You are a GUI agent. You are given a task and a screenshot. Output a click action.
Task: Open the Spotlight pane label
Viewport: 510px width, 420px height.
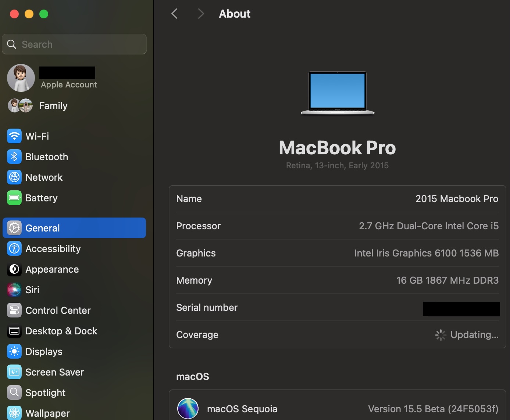point(46,392)
